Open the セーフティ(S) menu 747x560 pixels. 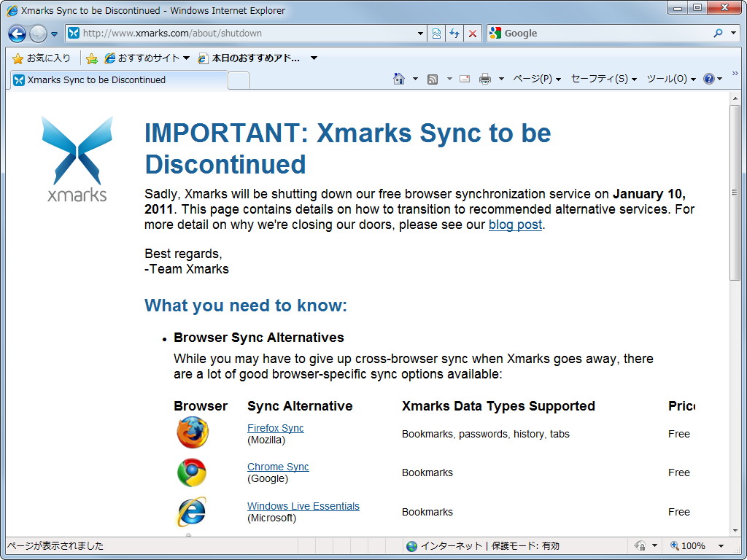point(600,78)
